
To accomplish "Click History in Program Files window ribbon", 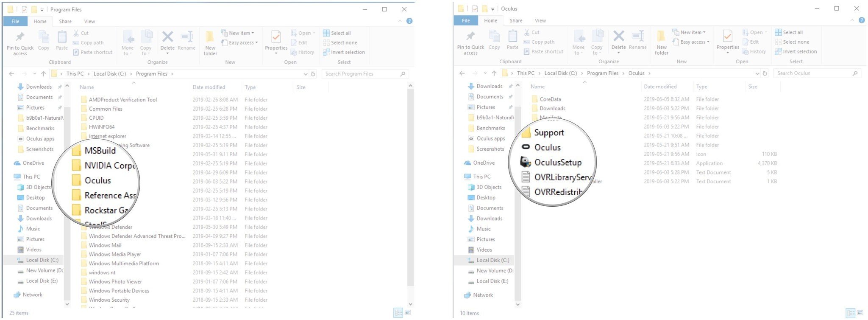I will 302,52.
